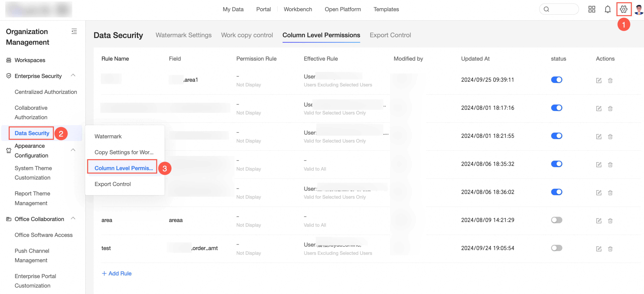Select the Column Level Permissions tab
Viewport: 644px width, 294px height.
tap(321, 35)
